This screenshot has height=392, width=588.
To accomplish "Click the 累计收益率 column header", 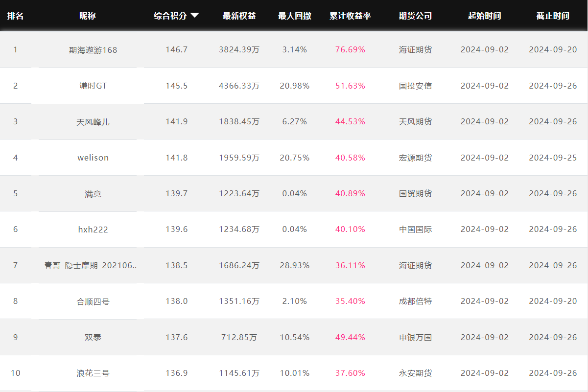I will 350,16.
